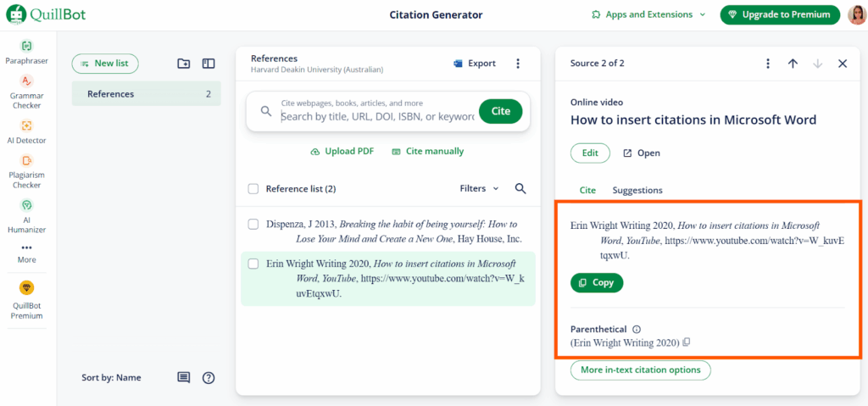Open the AI Humanizer tool
Image resolution: width=868 pixels, height=406 pixels.
(x=26, y=215)
